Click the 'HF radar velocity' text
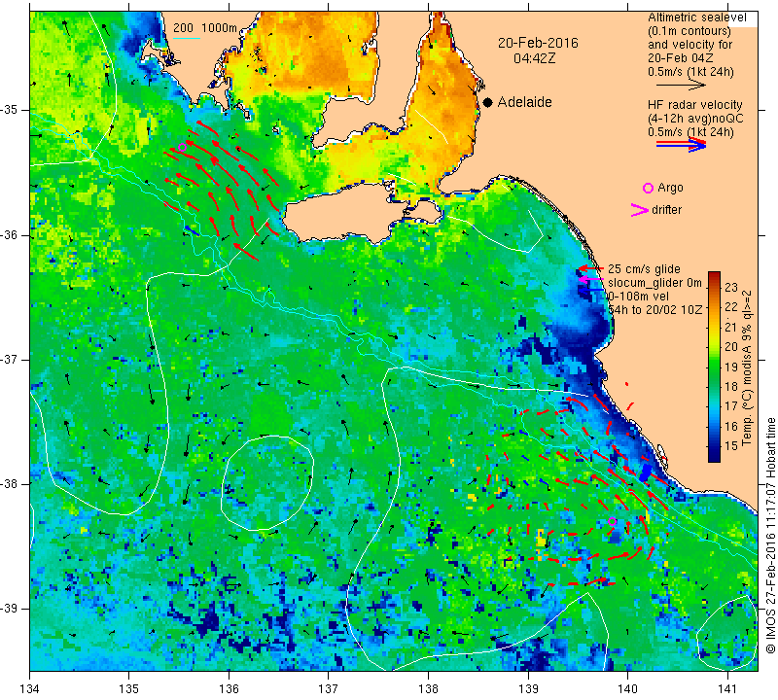 [x=694, y=105]
